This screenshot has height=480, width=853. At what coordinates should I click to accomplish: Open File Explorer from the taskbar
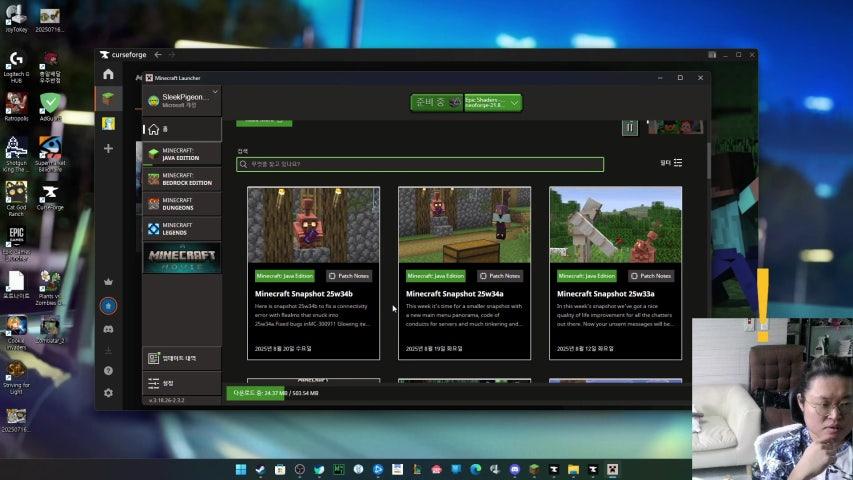573,469
